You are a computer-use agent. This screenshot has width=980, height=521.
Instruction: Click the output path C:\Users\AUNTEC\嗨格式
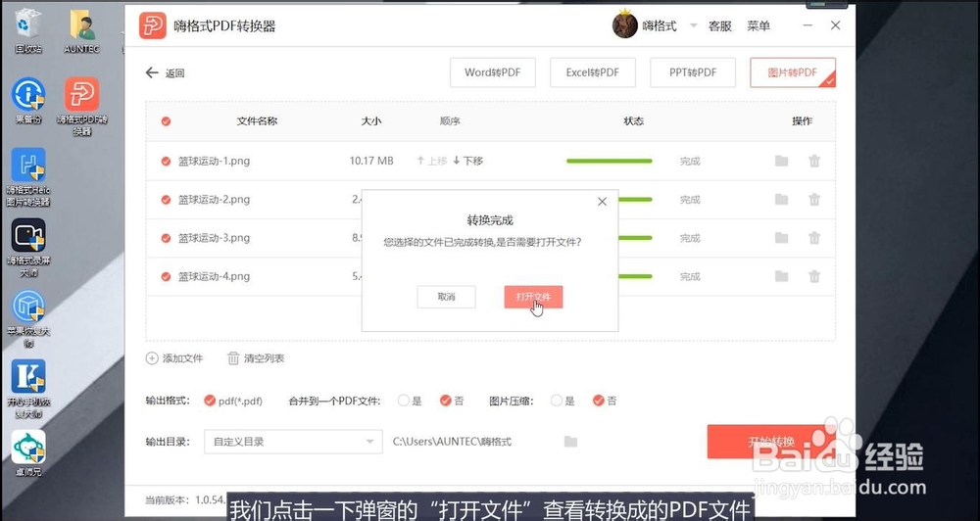pyautogui.click(x=452, y=442)
